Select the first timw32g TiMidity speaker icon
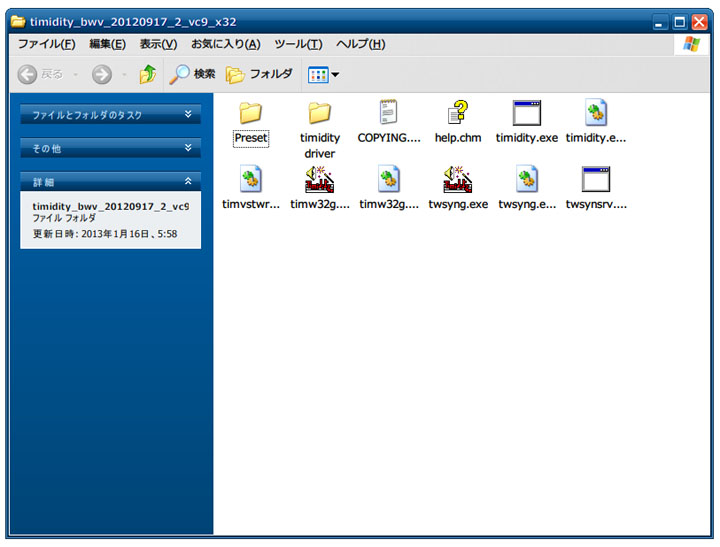Image resolution: width=720 pixels, height=547 pixels. (320, 179)
